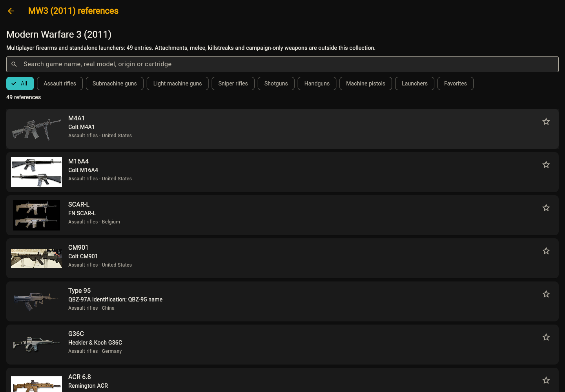Screen dimensions: 565x392
Task: Open the Type 95 thumbnail image
Action: click(x=36, y=301)
